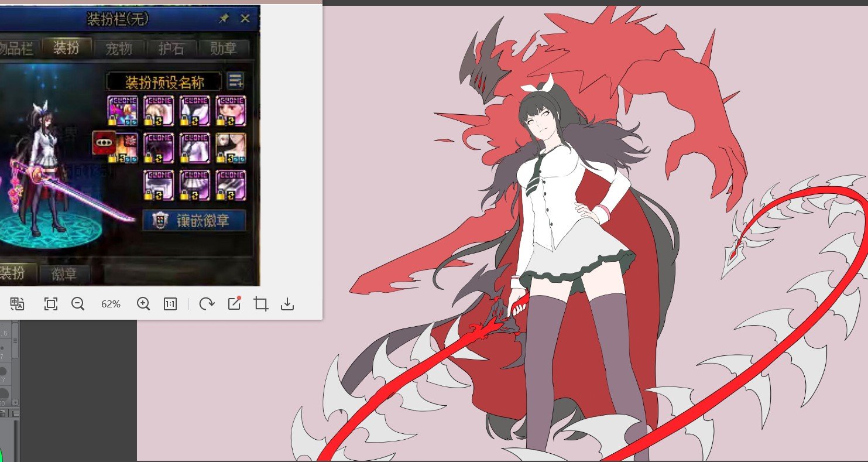The height and width of the screenshot is (462, 868).
Task: Switch to the 勋章 tab
Action: [x=224, y=48]
